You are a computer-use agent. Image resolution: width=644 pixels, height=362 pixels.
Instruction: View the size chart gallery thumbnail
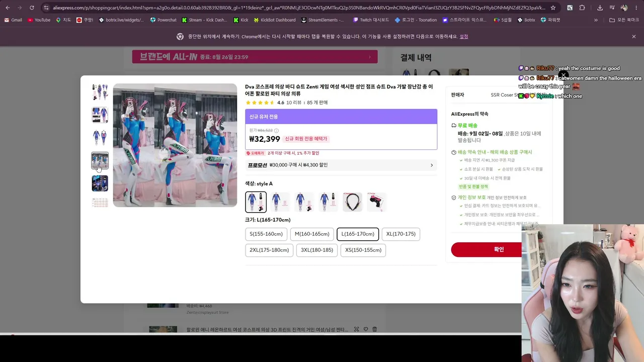[100, 202]
